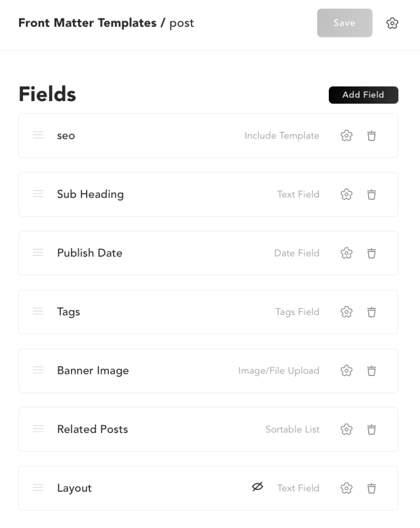
Task: Delete the Banner Image field
Action: [x=371, y=371]
